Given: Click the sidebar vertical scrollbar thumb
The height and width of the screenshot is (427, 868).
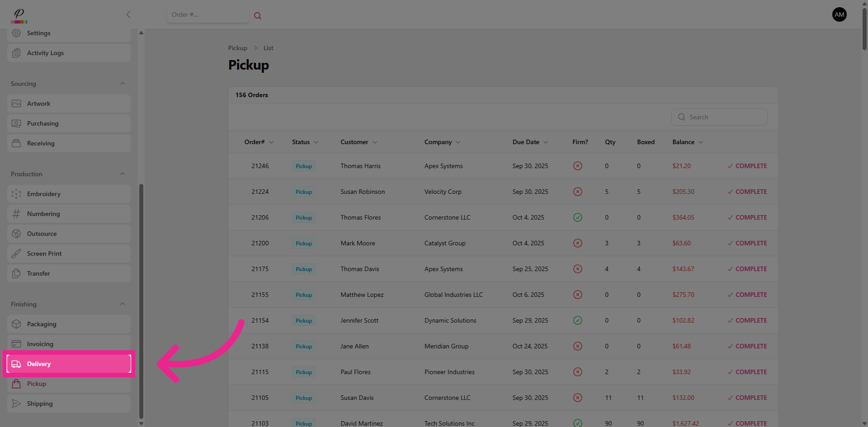Looking at the screenshot, I should pos(141,300).
